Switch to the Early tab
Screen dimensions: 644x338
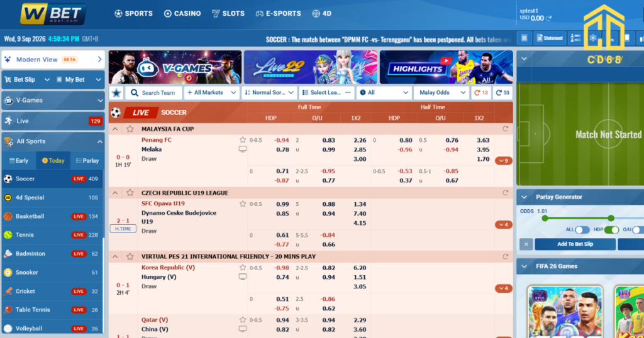tap(19, 161)
